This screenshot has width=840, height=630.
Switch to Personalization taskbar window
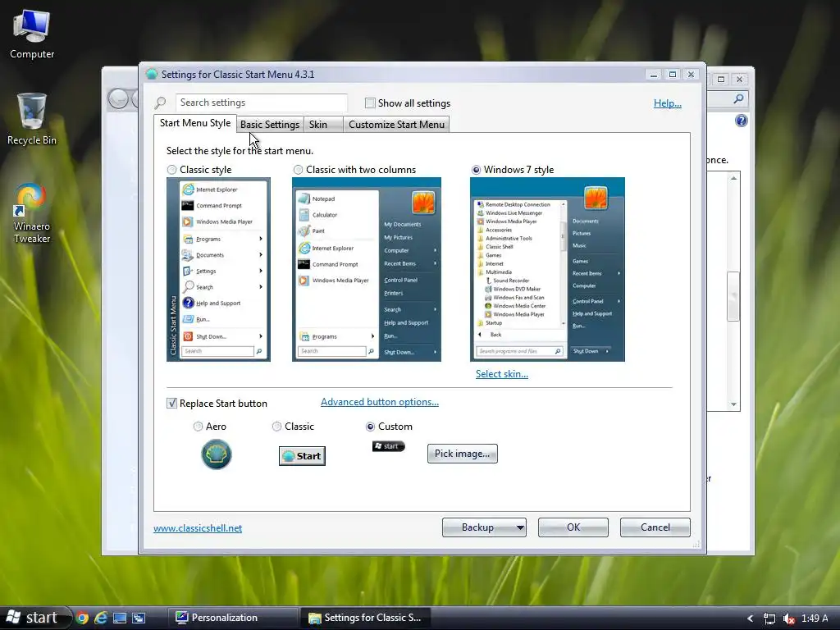(x=232, y=618)
